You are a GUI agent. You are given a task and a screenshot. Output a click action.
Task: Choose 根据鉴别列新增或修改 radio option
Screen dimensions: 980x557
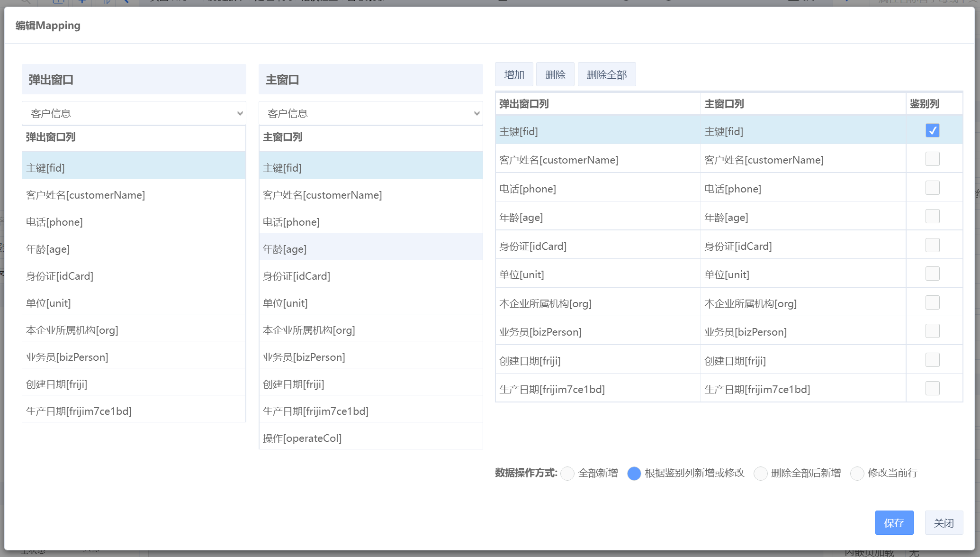click(x=634, y=473)
